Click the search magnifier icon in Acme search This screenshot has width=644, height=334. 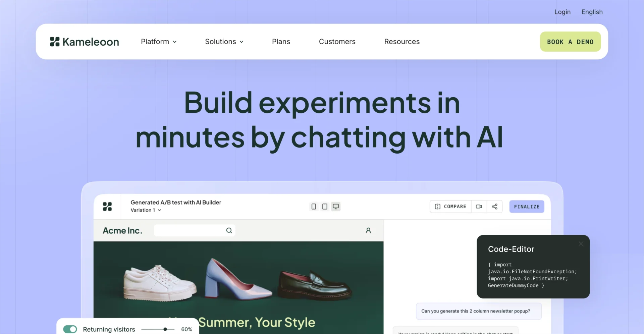point(229,230)
